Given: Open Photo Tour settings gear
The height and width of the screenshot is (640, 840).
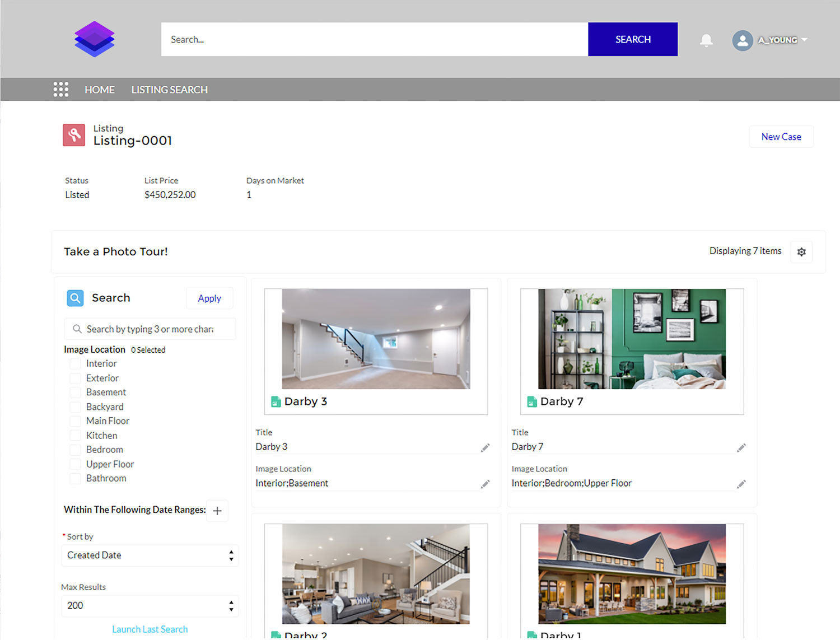Looking at the screenshot, I should (x=801, y=252).
